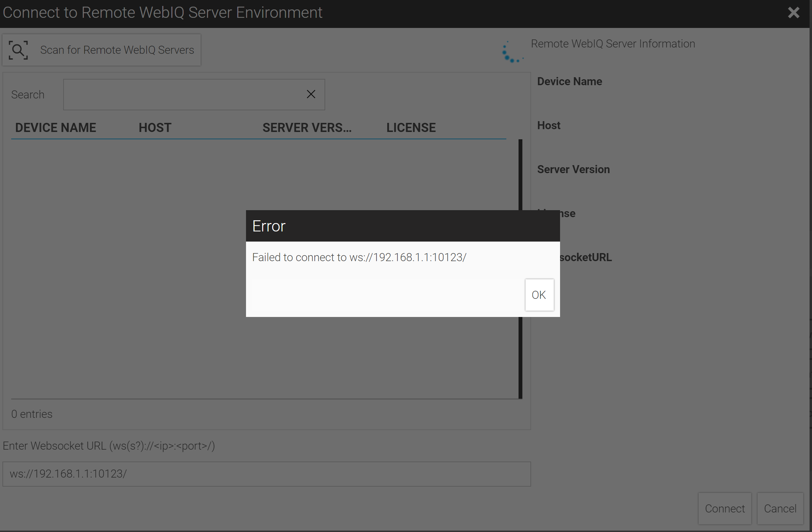Click Scan for Remote WebIQ Servers button
812x532 pixels.
click(102, 50)
